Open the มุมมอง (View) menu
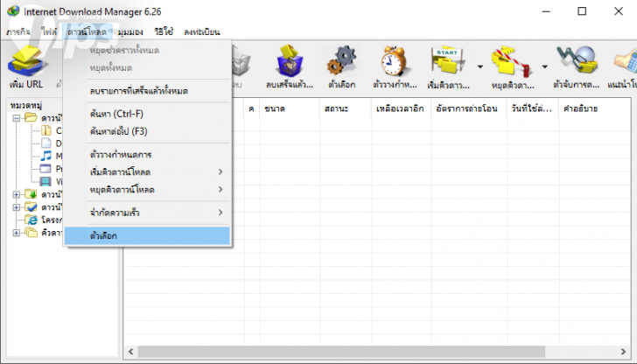 [x=130, y=31]
